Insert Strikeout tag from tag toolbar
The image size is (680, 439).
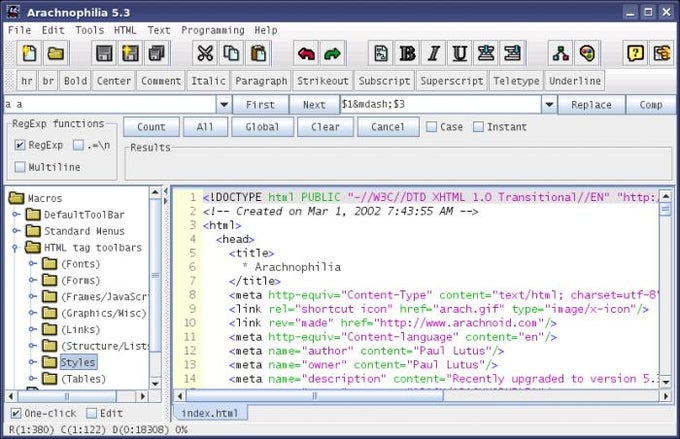point(323,81)
